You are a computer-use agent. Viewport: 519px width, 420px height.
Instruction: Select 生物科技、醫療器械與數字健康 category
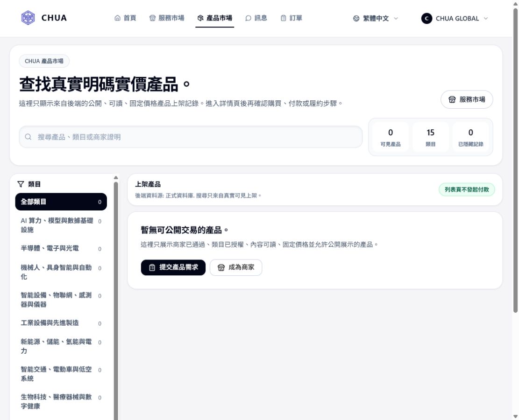coord(61,401)
